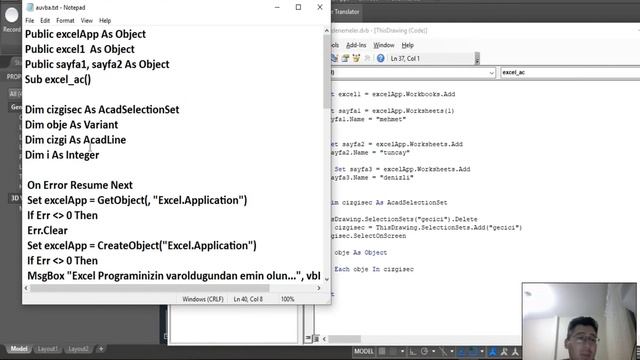Viewport: 640px width, 360px height.
Task: Click the 'Windows (CRLF)' status bar entry
Action: (x=203, y=299)
